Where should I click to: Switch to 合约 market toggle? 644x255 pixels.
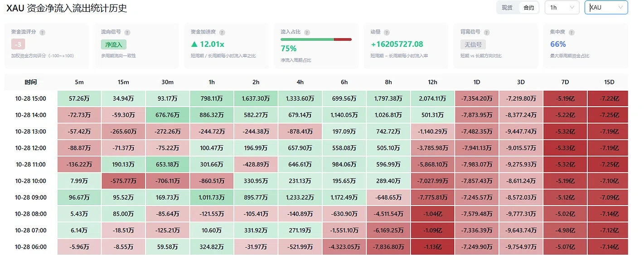click(x=528, y=8)
